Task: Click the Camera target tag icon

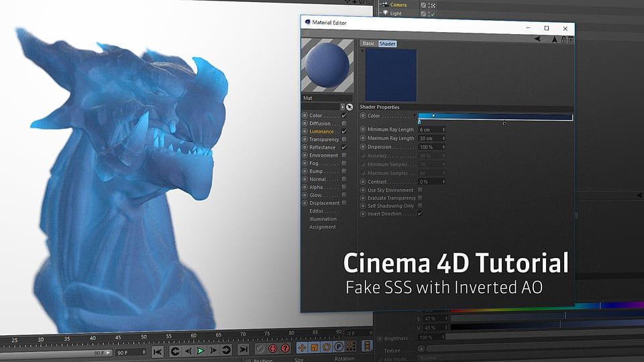Action: point(433,5)
